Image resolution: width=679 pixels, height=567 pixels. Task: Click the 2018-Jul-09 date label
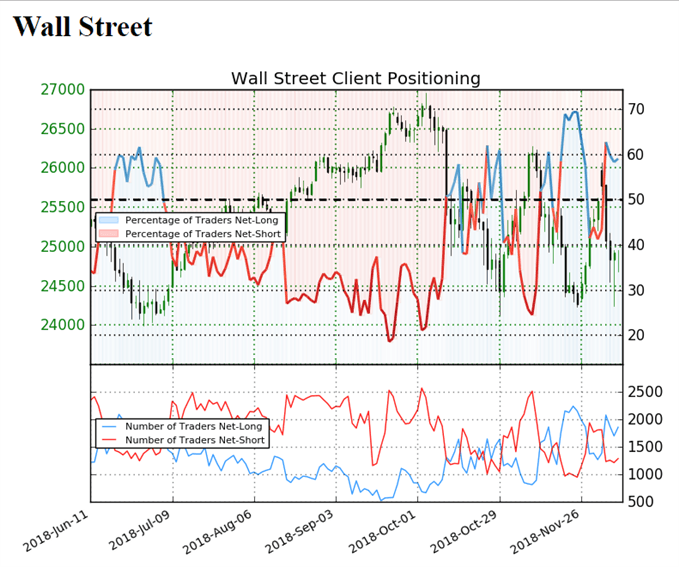click(x=140, y=530)
